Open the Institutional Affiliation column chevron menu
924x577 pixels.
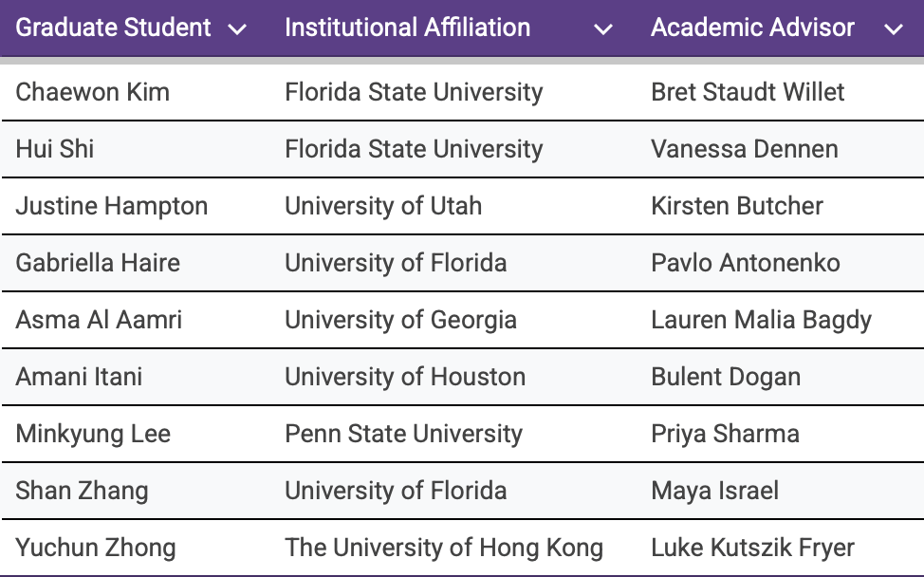[603, 29]
